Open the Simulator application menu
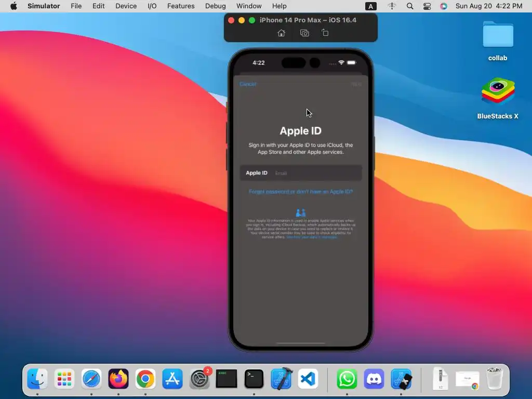This screenshot has width=532, height=399. tap(44, 6)
